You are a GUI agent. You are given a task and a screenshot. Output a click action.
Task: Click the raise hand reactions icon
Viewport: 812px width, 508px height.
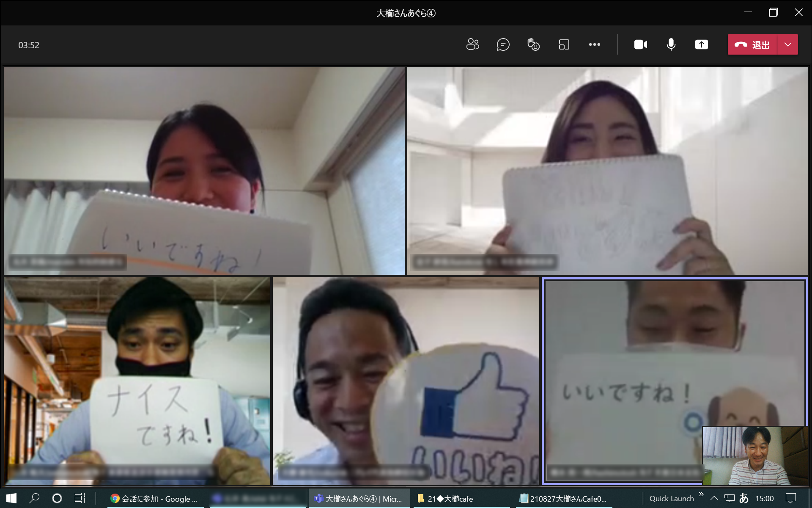click(x=533, y=44)
